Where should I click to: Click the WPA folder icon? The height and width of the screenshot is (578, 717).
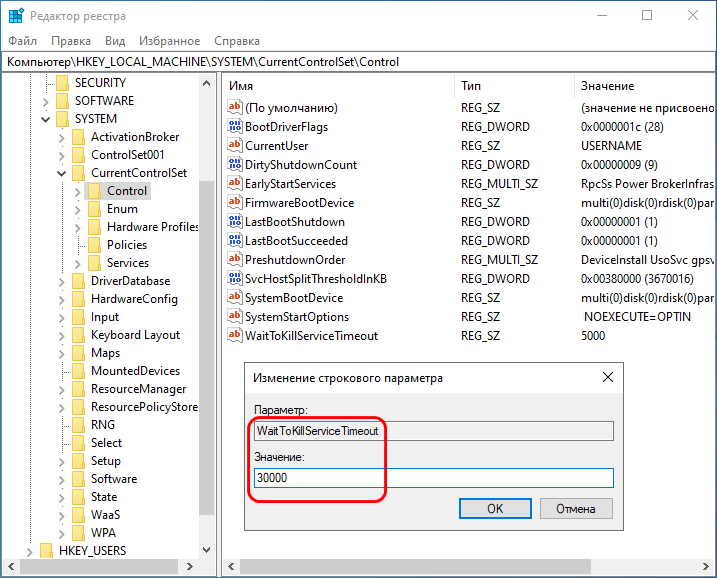click(79, 533)
